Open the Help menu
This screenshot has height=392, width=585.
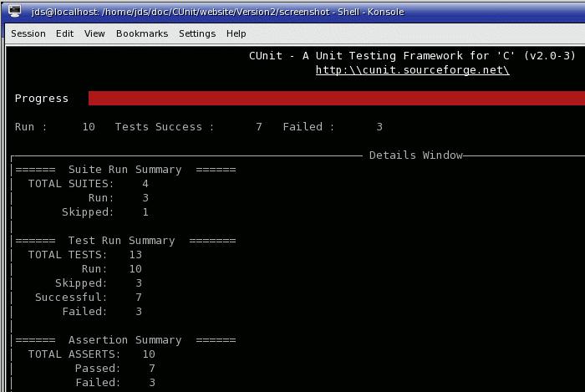click(x=237, y=33)
